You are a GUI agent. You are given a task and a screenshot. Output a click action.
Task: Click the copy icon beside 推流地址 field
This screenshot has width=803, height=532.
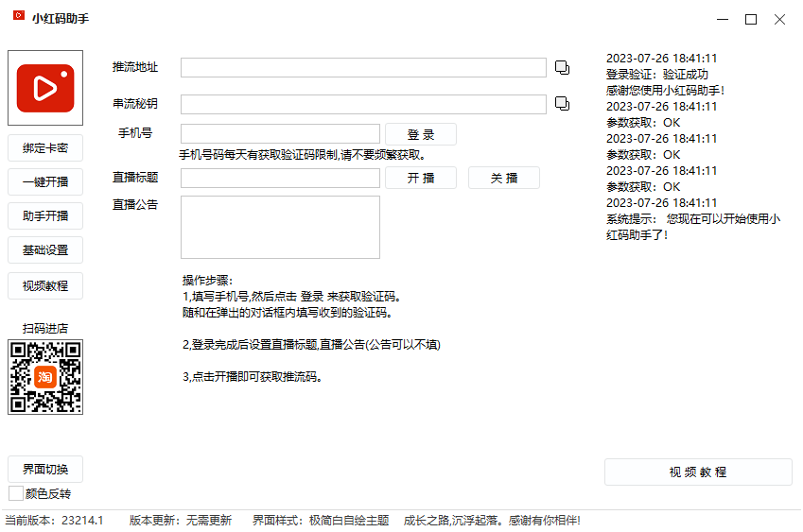pyautogui.click(x=562, y=67)
